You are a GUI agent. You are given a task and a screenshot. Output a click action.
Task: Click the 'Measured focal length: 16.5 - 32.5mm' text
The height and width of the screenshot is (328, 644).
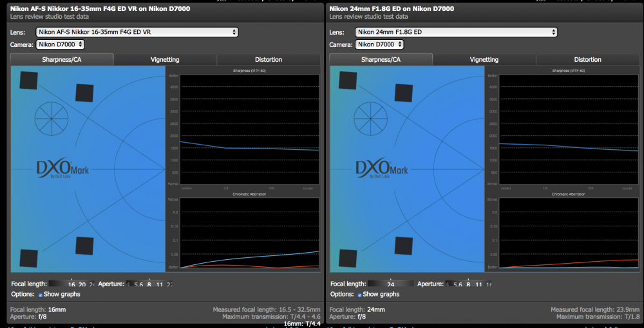coord(267,309)
